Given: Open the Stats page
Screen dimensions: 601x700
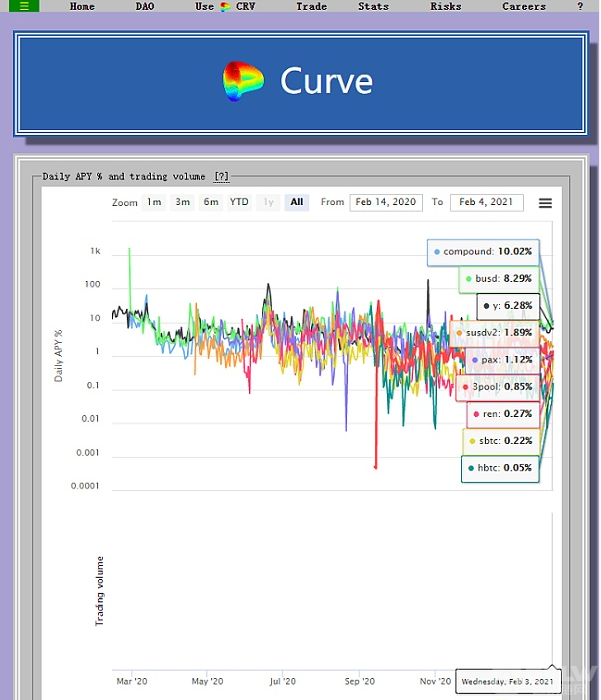Looking at the screenshot, I should [373, 6].
